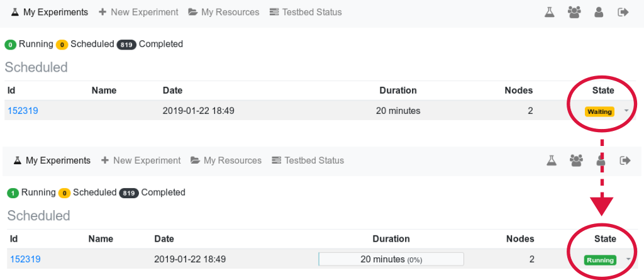Open My Experiments in the top navigation bar

50,13
